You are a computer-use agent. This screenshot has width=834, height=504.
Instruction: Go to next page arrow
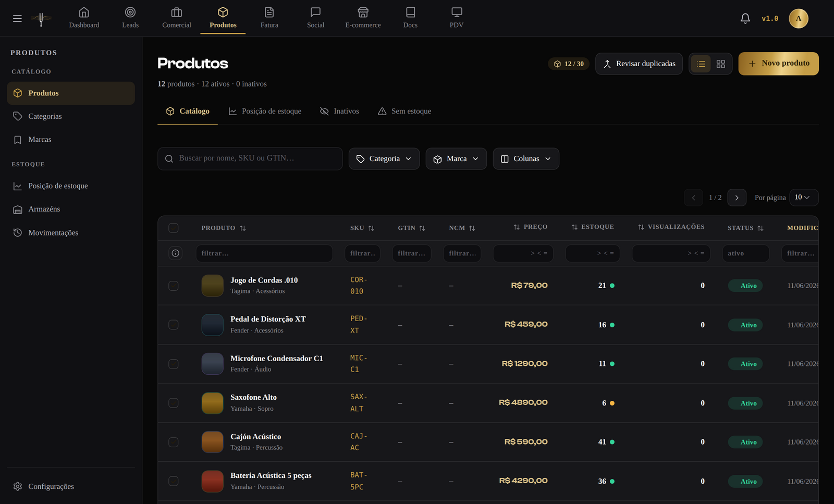tap(737, 198)
